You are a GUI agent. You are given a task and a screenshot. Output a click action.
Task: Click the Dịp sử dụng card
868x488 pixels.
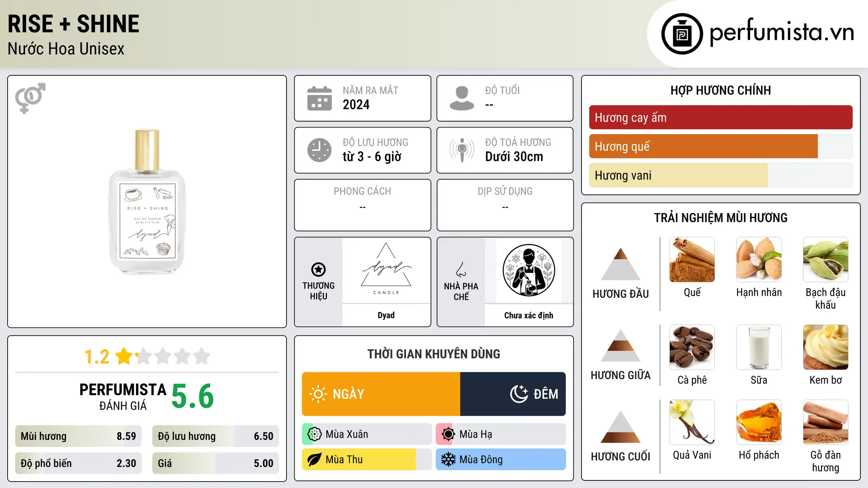(505, 205)
